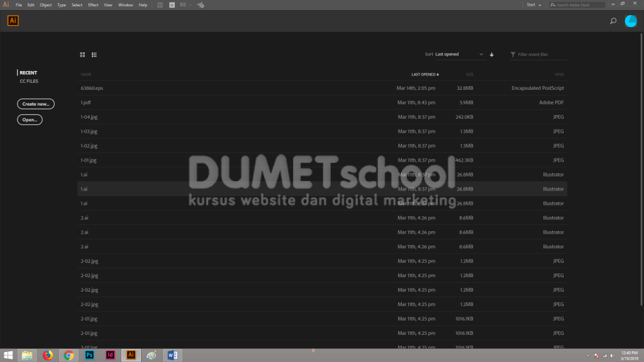Click the 'Mar 11th, 8:43 pm' date
Image resolution: width=644 pixels, height=362 pixels.
point(416,102)
